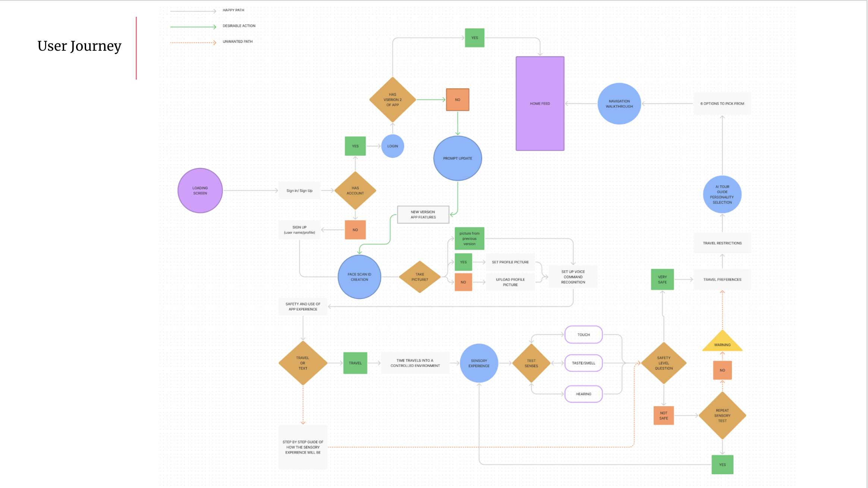Select the Taste/Smell option box
Viewport: 868px width, 488px height.
pyautogui.click(x=584, y=363)
